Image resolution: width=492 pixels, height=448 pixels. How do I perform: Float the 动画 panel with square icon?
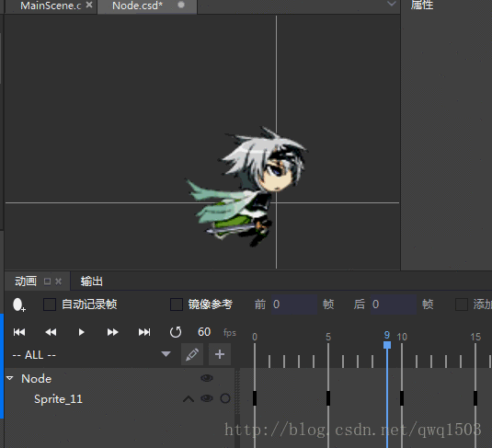[48, 281]
